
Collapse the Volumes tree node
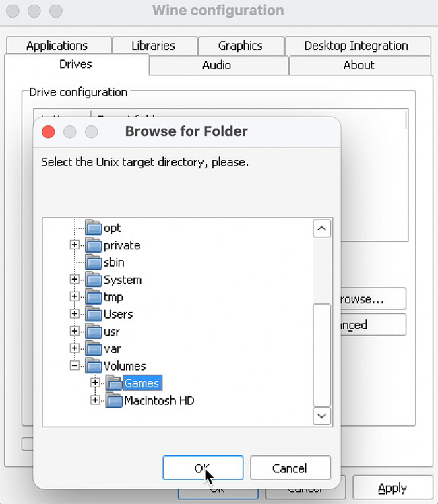(75, 366)
